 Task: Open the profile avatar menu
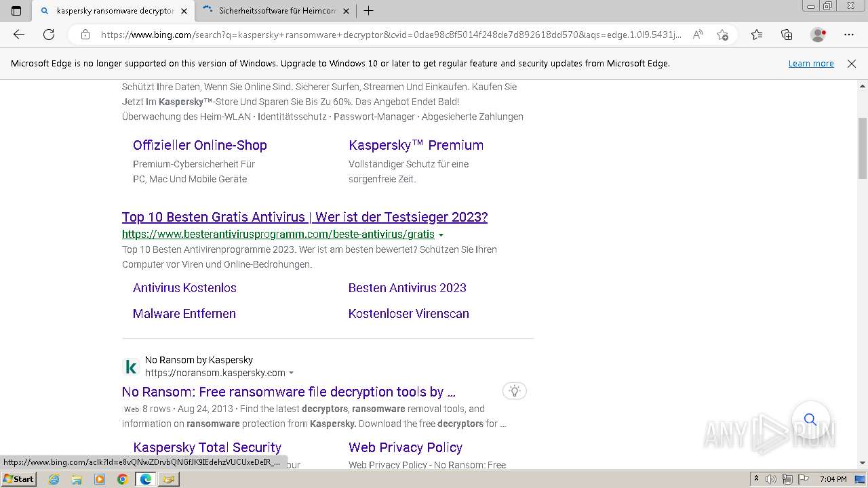pos(818,35)
